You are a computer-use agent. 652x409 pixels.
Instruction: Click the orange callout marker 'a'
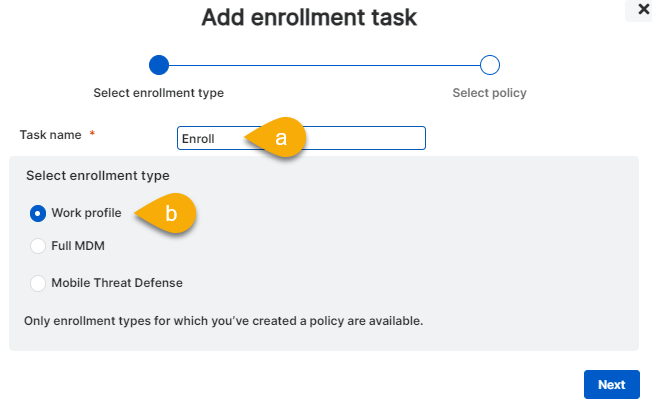point(279,138)
